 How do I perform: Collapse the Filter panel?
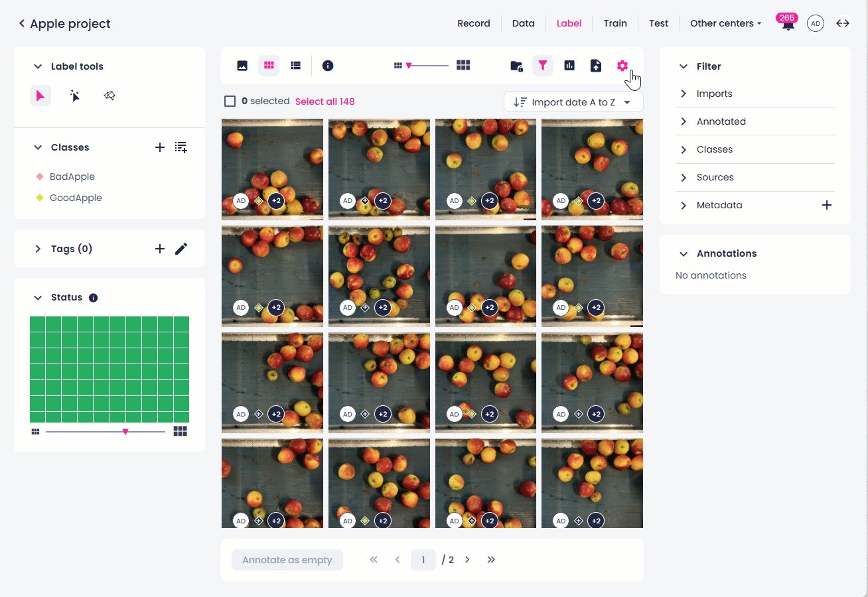pyautogui.click(x=684, y=66)
